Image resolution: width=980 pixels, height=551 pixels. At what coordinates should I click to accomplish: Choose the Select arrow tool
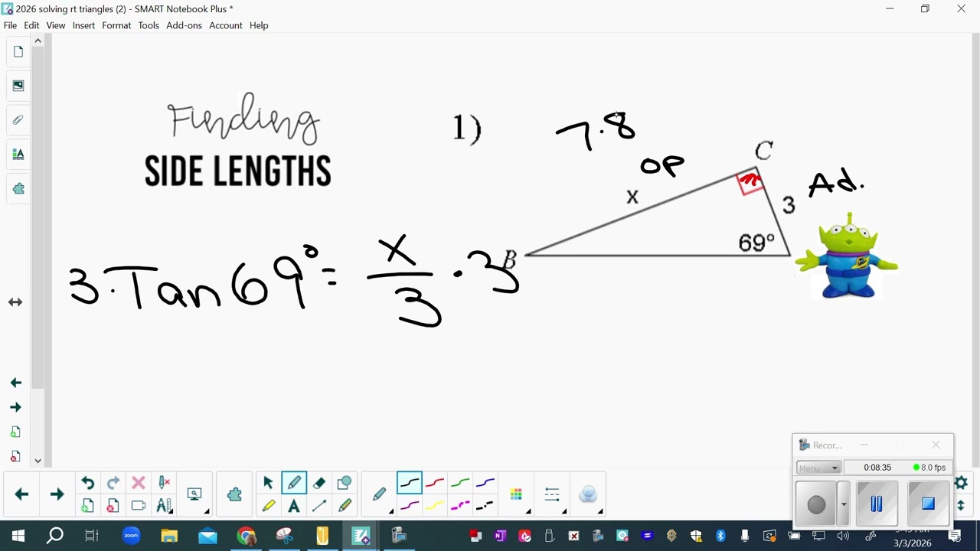[268, 483]
